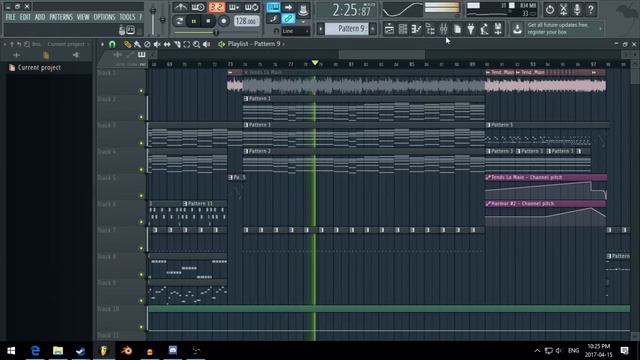
Task: Click the question mark help icon
Action: click(x=591, y=9)
